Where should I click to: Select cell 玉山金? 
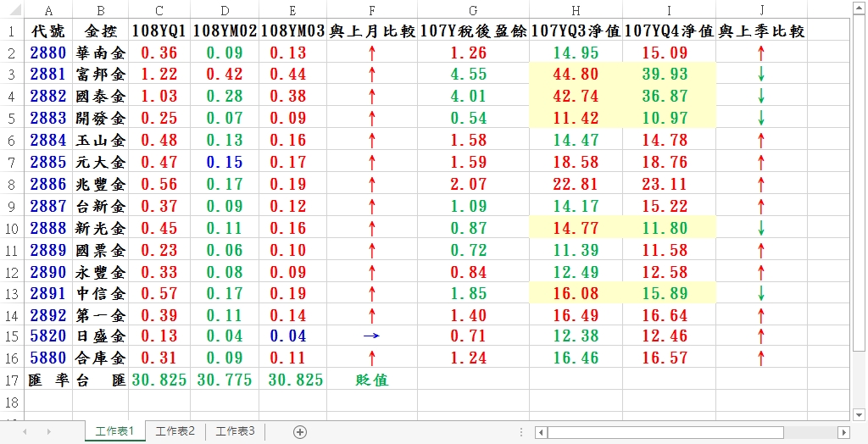pyautogui.click(x=101, y=140)
